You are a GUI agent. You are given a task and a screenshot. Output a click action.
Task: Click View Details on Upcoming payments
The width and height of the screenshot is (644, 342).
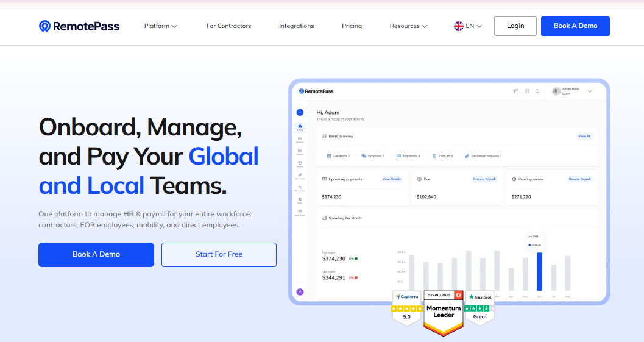[391, 179]
